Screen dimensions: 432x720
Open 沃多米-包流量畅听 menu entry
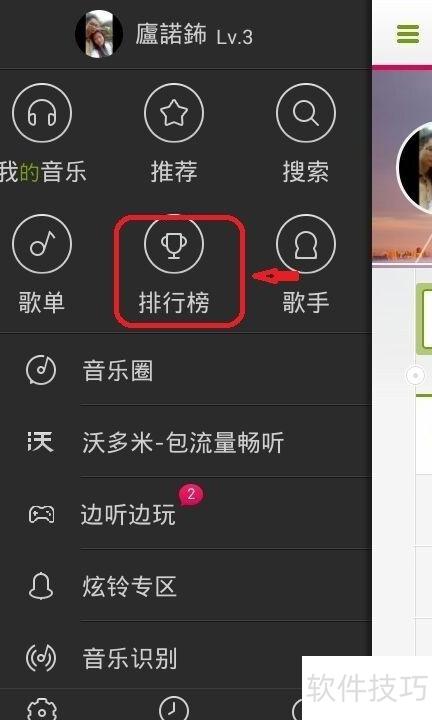(x=186, y=442)
